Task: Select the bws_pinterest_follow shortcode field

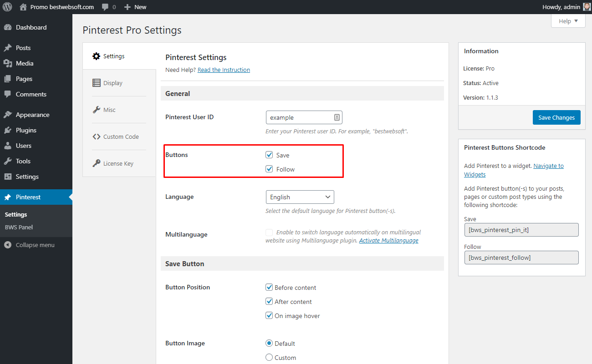Action: (x=521, y=258)
